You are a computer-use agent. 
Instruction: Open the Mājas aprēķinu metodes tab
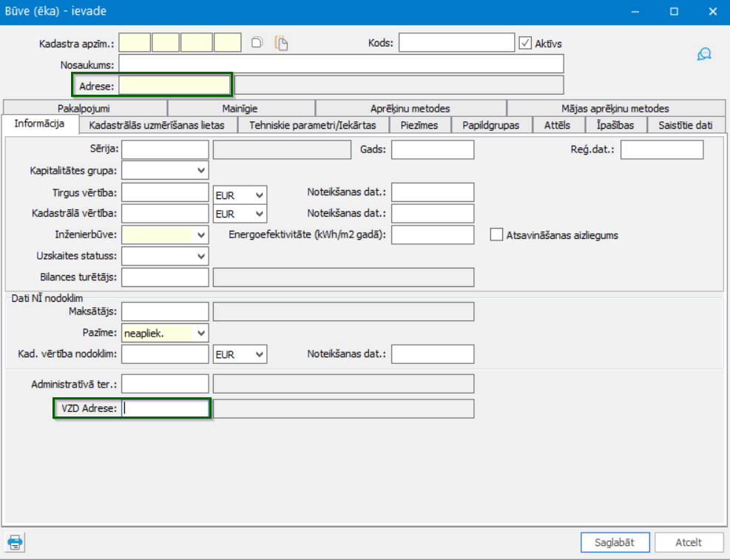click(x=615, y=109)
